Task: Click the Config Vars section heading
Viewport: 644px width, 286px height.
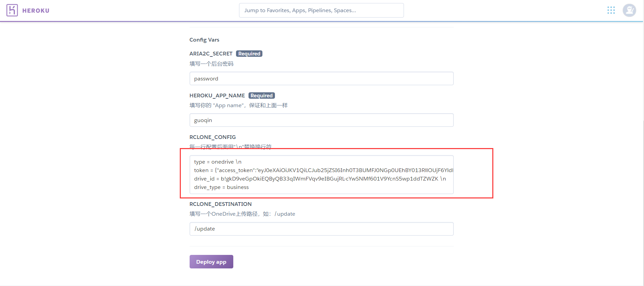Action: click(x=204, y=40)
